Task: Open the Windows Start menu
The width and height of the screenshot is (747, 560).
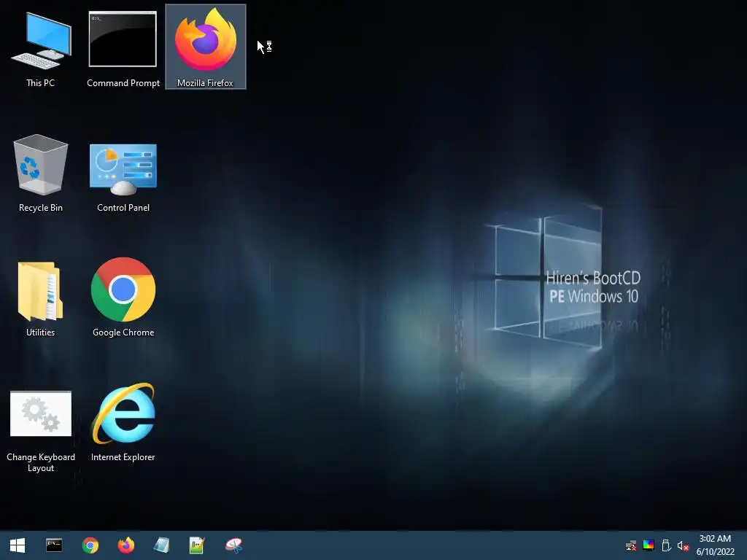Action: click(18, 545)
